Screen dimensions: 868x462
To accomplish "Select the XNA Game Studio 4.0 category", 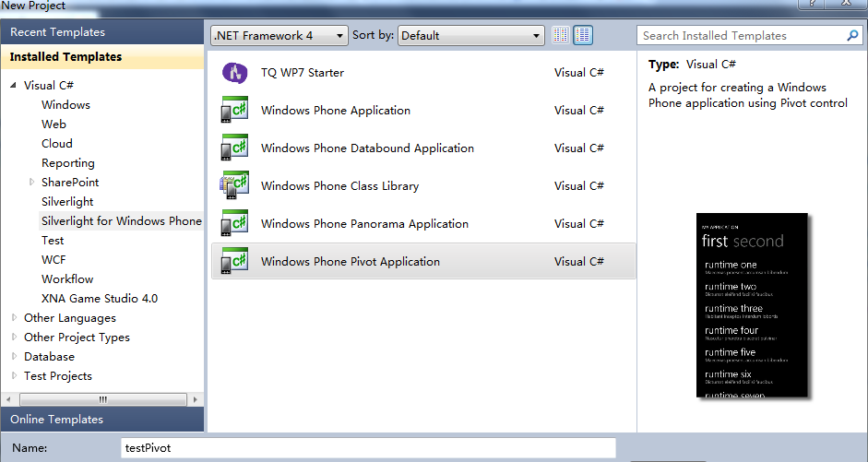I will pos(100,298).
